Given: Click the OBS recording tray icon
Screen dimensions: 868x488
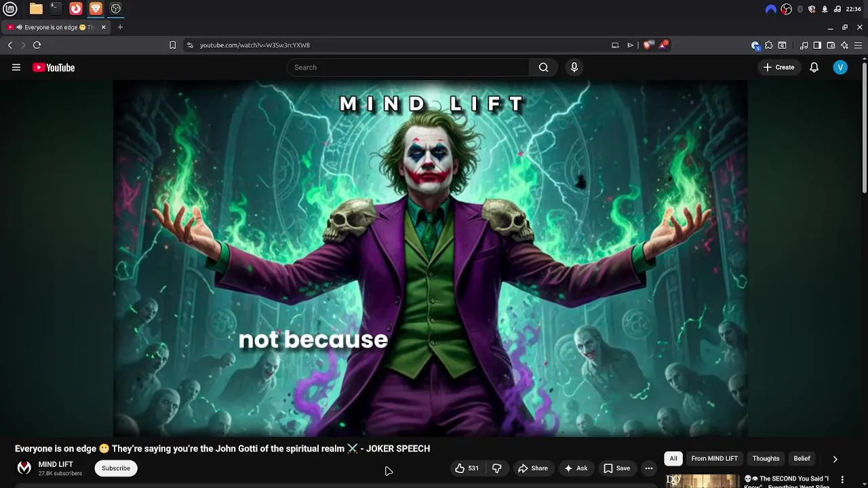Looking at the screenshot, I should pyautogui.click(x=787, y=9).
